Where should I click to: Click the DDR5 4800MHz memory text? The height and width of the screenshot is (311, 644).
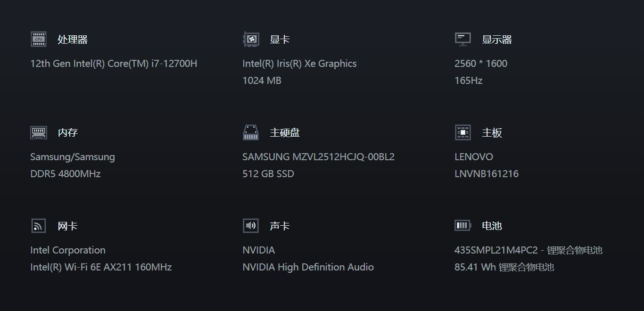66,174
